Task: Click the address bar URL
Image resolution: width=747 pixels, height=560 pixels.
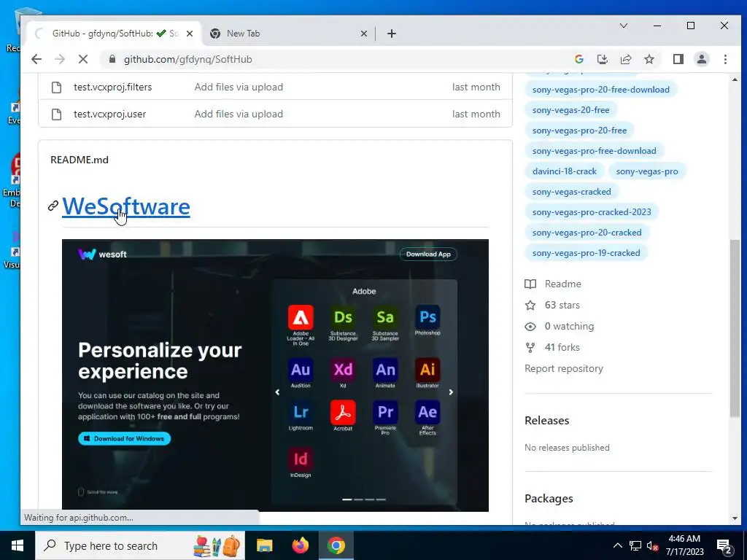Action: (188, 59)
